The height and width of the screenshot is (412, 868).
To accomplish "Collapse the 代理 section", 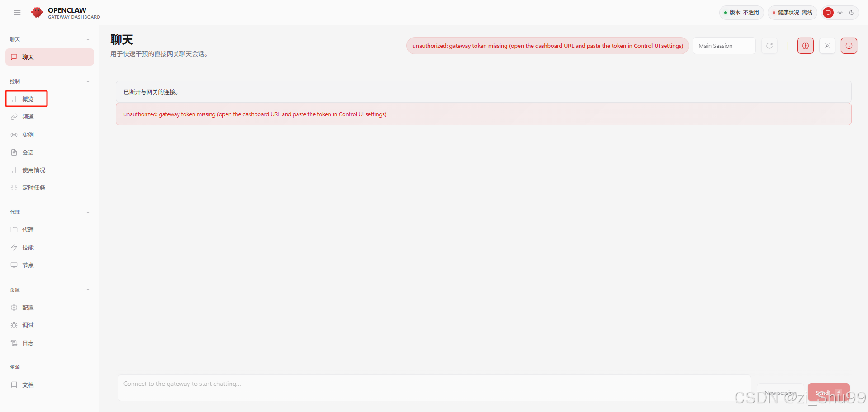I will (x=88, y=212).
